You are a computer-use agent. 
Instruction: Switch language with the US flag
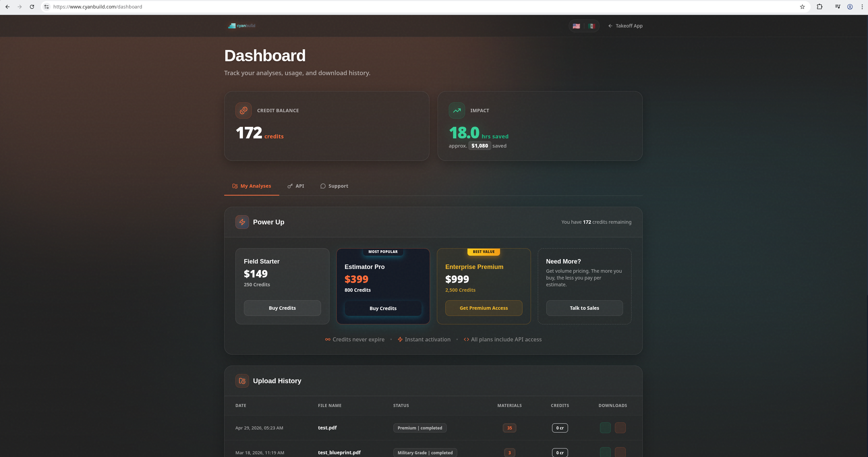point(577,26)
